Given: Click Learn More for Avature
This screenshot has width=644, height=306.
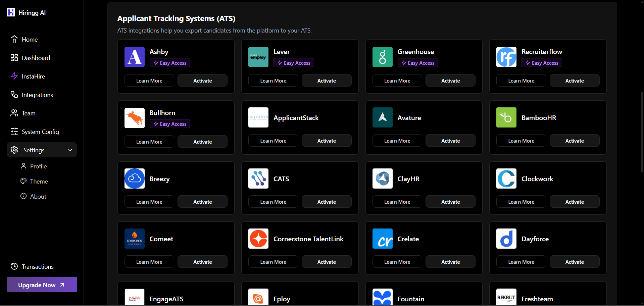Looking at the screenshot, I should (x=397, y=141).
